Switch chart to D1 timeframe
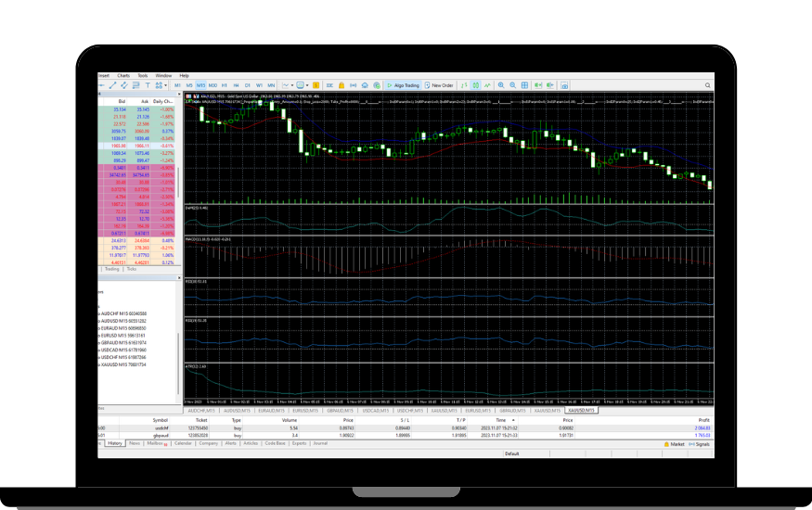The width and height of the screenshot is (812, 510). coord(248,85)
